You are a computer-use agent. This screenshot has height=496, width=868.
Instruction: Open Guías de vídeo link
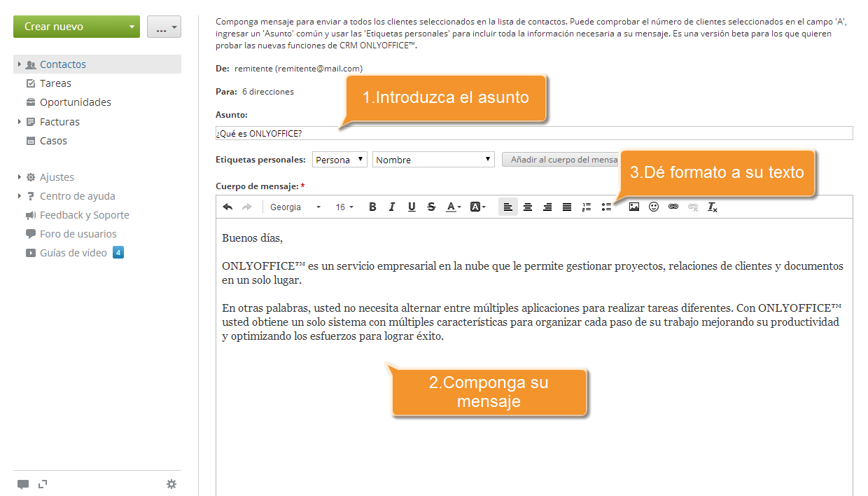pyautogui.click(x=73, y=253)
